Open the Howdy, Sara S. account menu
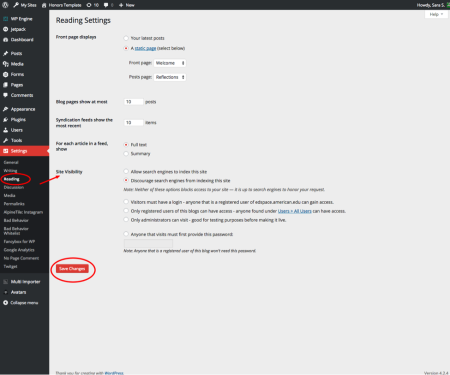Image resolution: width=450 pixels, height=375 pixels. coord(433,5)
